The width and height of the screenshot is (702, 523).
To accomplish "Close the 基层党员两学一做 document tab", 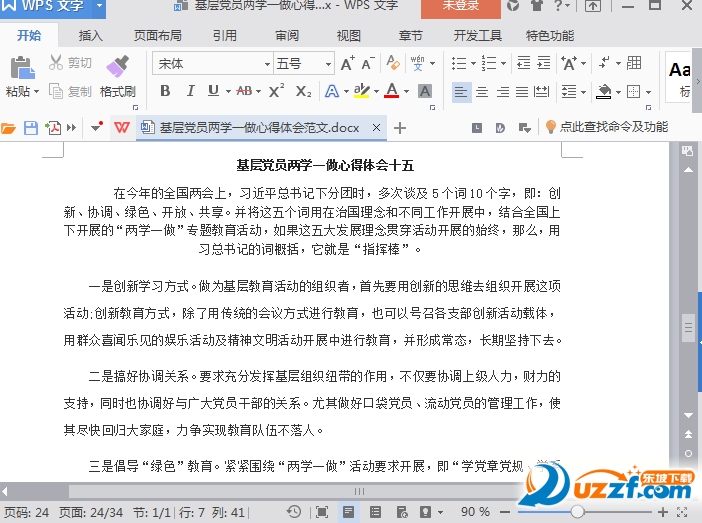I will 377,128.
